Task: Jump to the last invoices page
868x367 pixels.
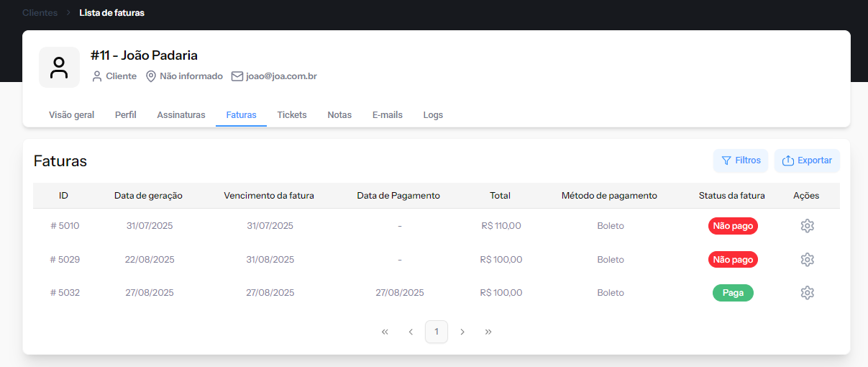Action: (x=488, y=332)
